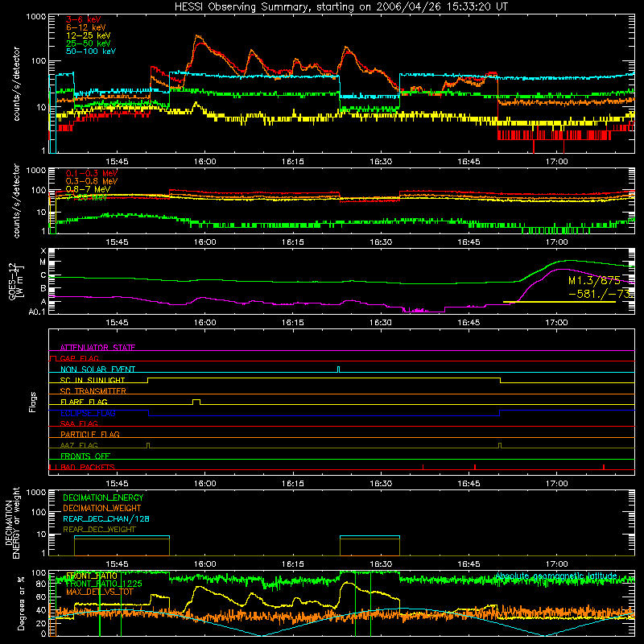Click the 16:00 tick label under the Flags panel
The width and height of the screenshot is (644, 644).
204,483
